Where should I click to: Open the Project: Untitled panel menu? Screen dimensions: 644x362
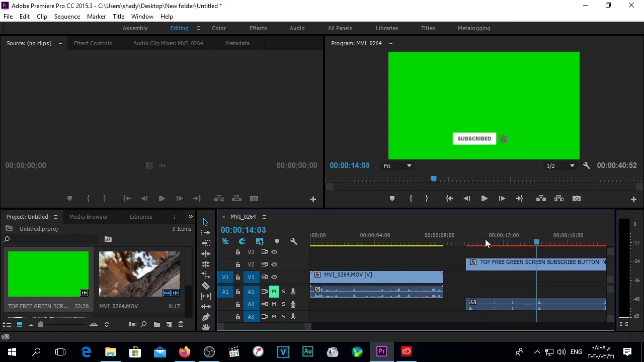[x=56, y=217]
